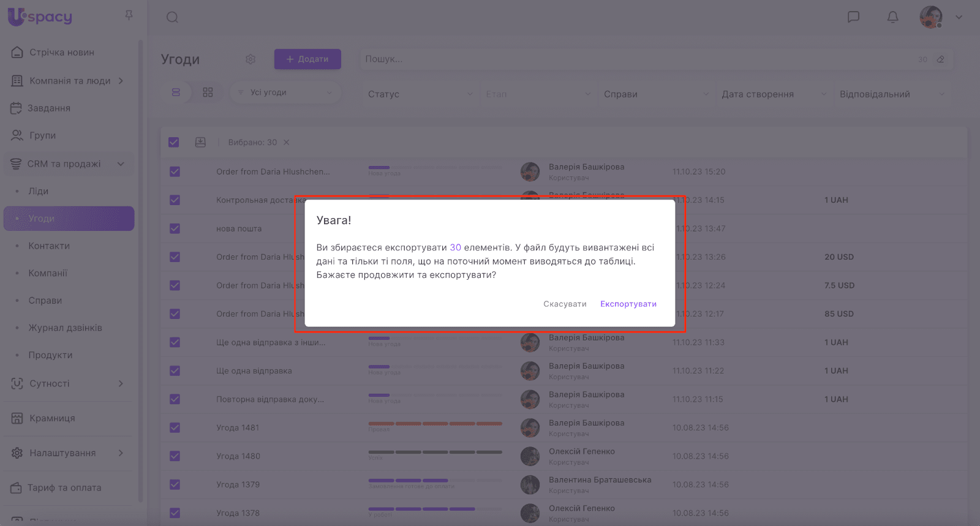Screen dimensions: 980x526
Task: Uncheck the Order from Daria Hlushchen... row
Action: pos(175,171)
